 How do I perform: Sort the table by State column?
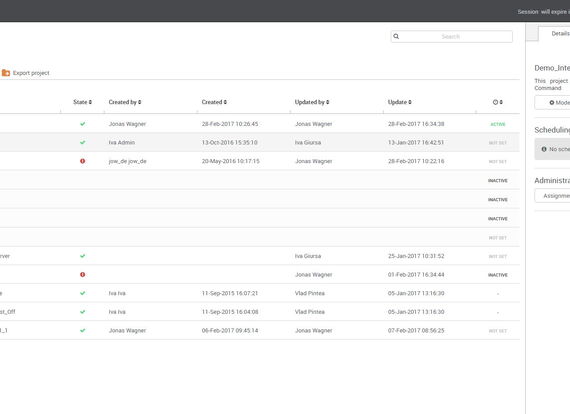click(83, 102)
